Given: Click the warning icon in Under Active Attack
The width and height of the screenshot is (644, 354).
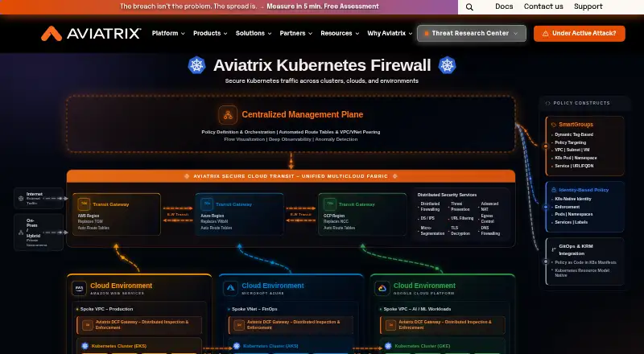Looking at the screenshot, I should (x=546, y=34).
